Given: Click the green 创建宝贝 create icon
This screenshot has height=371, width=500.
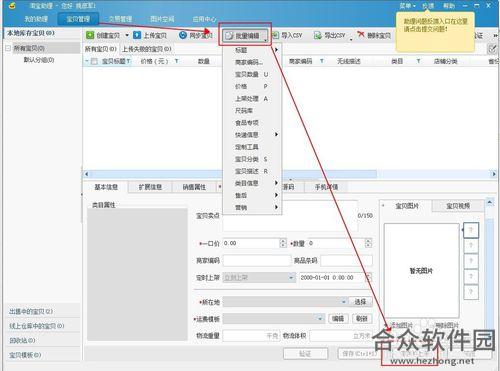Looking at the screenshot, I should coord(90,35).
